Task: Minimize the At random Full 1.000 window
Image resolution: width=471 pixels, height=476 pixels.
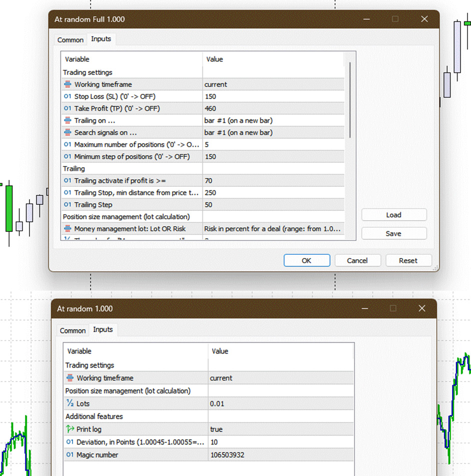Action: click(x=366, y=19)
